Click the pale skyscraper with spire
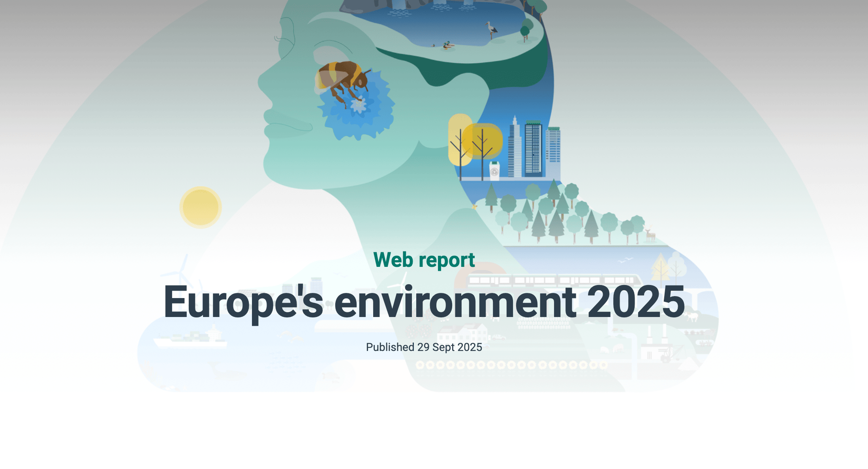Screen dimensions: 868x469 (515, 148)
